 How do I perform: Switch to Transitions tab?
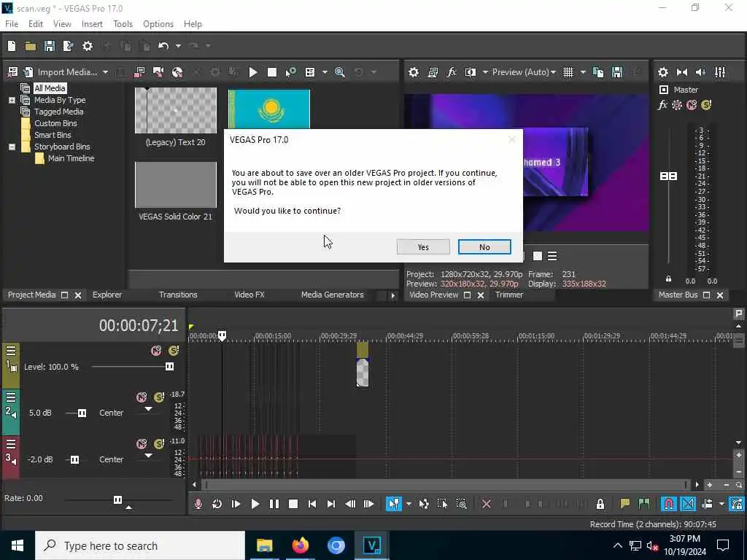(x=178, y=295)
